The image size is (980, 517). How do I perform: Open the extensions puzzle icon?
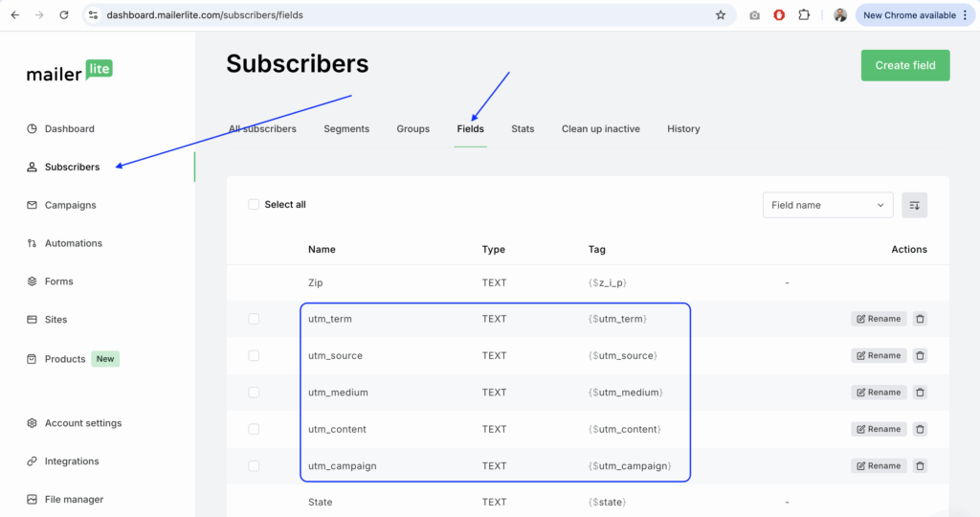click(x=804, y=15)
